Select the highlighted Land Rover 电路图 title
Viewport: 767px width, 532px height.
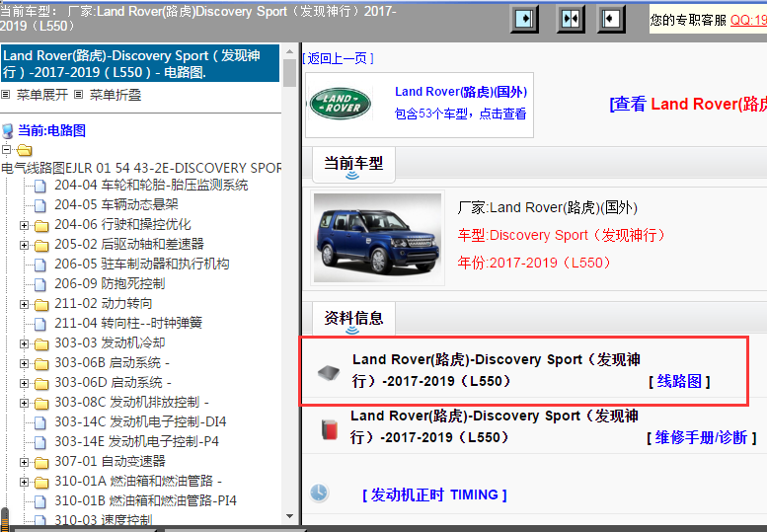[140, 63]
